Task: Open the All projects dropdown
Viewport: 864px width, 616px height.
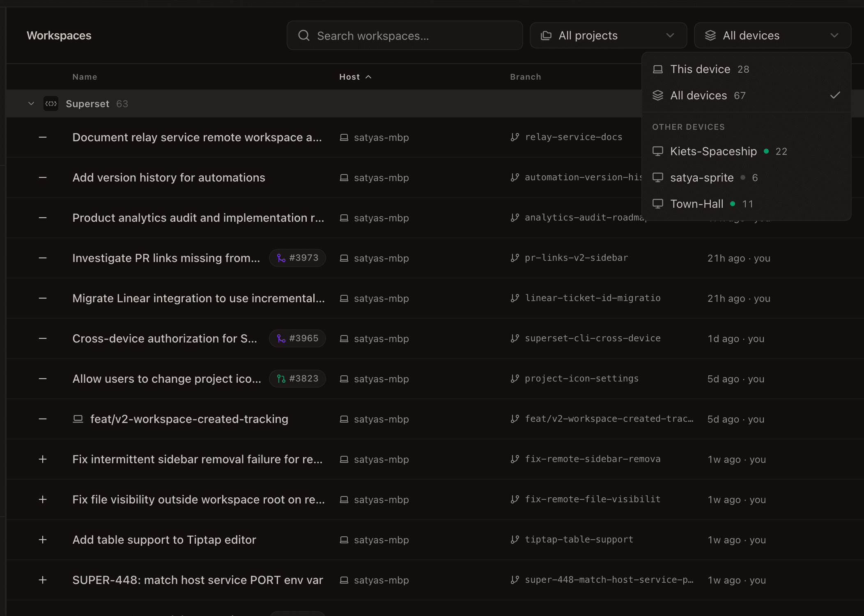Action: 608,36
